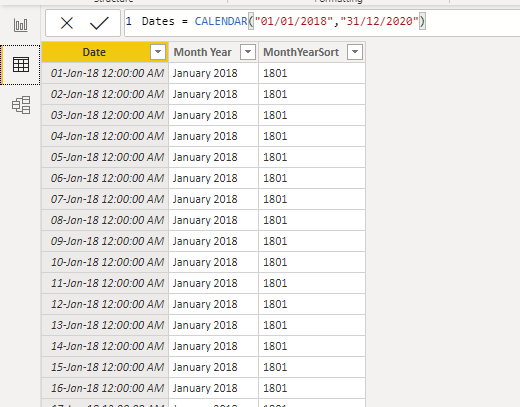The width and height of the screenshot is (520, 407).
Task: Click into the Dates CALENDAR formula bar
Action: tap(322, 23)
